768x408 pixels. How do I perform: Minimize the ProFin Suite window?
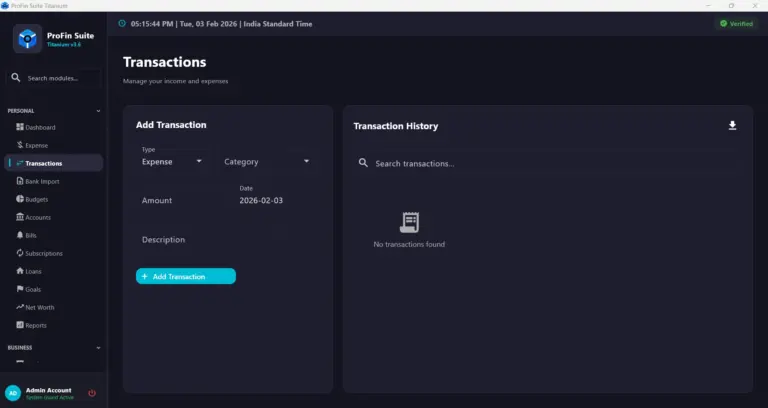tap(708, 5)
